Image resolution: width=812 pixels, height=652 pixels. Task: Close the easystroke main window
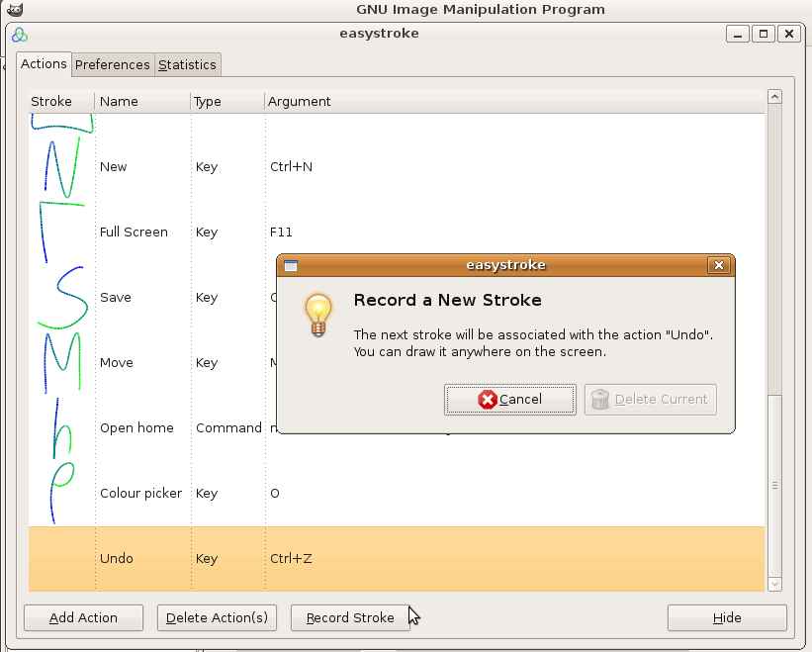tap(788, 35)
